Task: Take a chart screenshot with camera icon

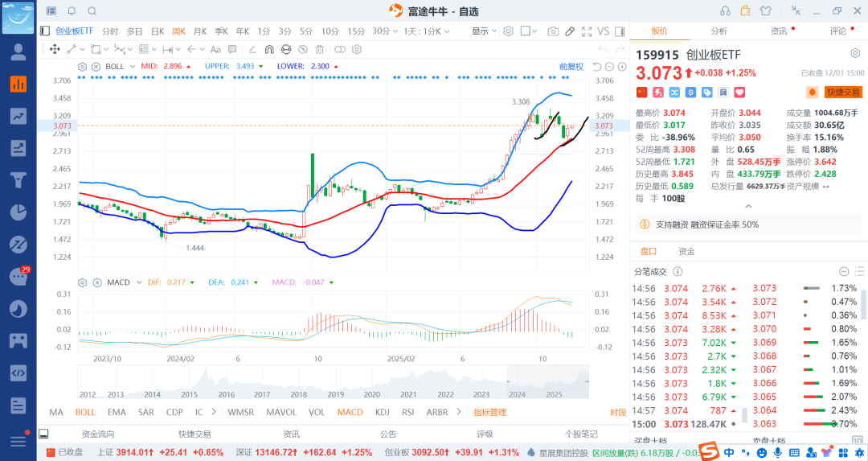Action: coord(553,31)
